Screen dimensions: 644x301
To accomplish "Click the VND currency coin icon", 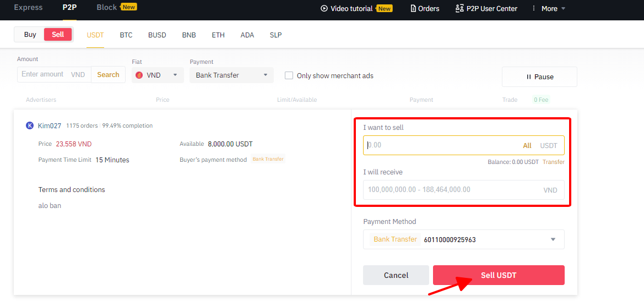I will click(x=139, y=75).
